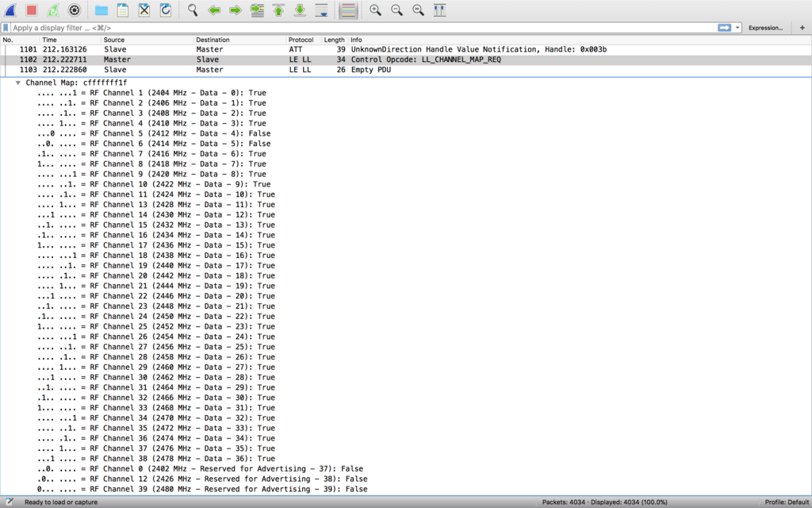Click 'Ready to load or capture' status text
The image size is (812, 508).
click(61, 502)
